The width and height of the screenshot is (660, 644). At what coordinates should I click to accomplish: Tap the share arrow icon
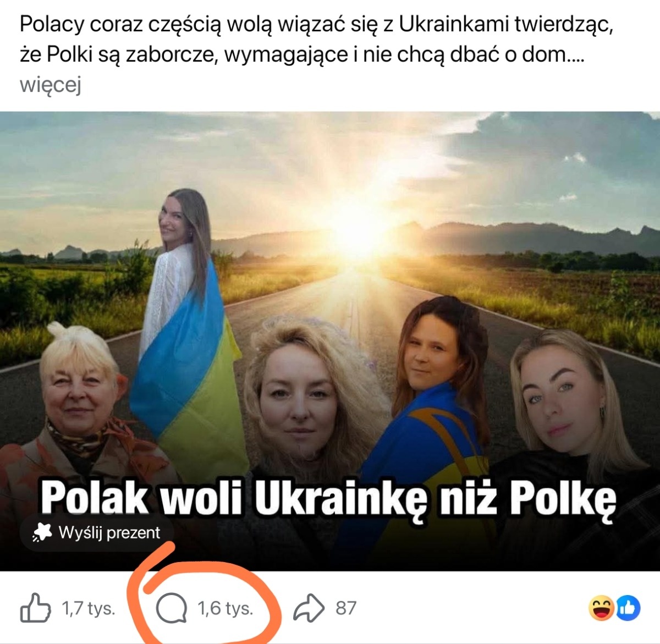[x=310, y=608]
